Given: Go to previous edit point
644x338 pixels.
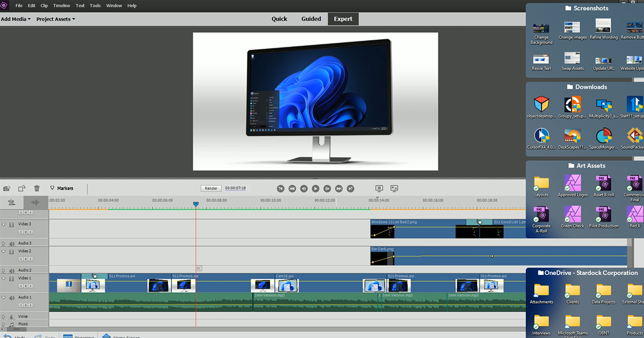Looking at the screenshot, I should coord(281,188).
